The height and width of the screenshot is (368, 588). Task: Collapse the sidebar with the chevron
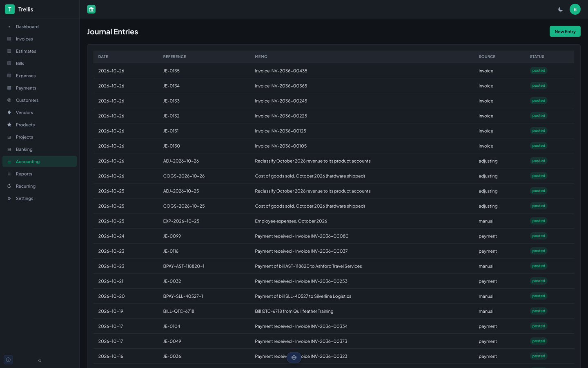[x=40, y=361]
